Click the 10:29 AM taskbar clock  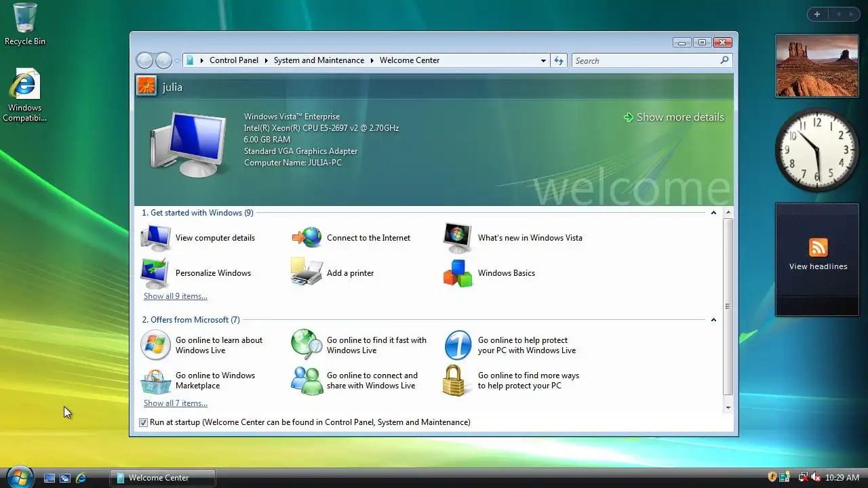click(842, 478)
